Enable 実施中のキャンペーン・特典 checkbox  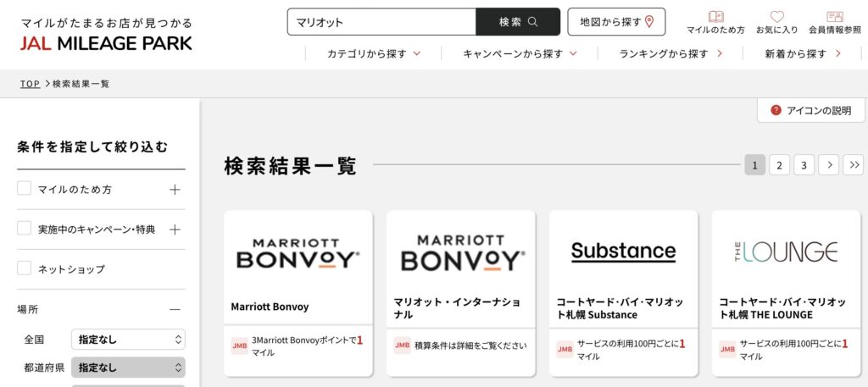[25, 229]
